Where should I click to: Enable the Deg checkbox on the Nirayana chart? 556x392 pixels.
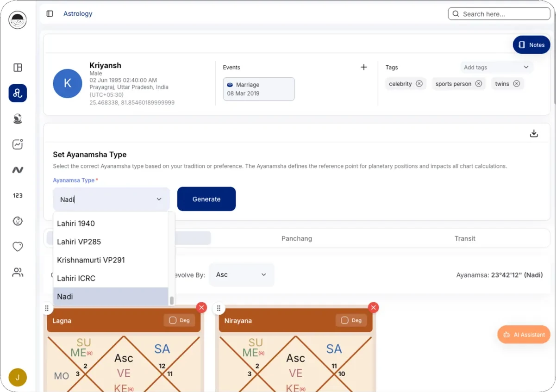tap(344, 320)
